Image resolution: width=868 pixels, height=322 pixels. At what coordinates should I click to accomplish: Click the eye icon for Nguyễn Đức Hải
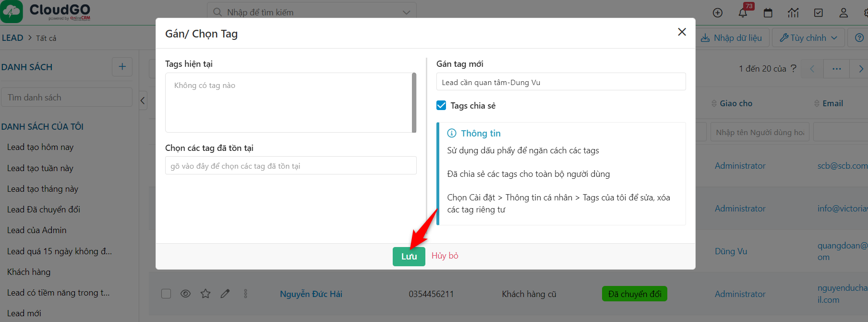185,294
